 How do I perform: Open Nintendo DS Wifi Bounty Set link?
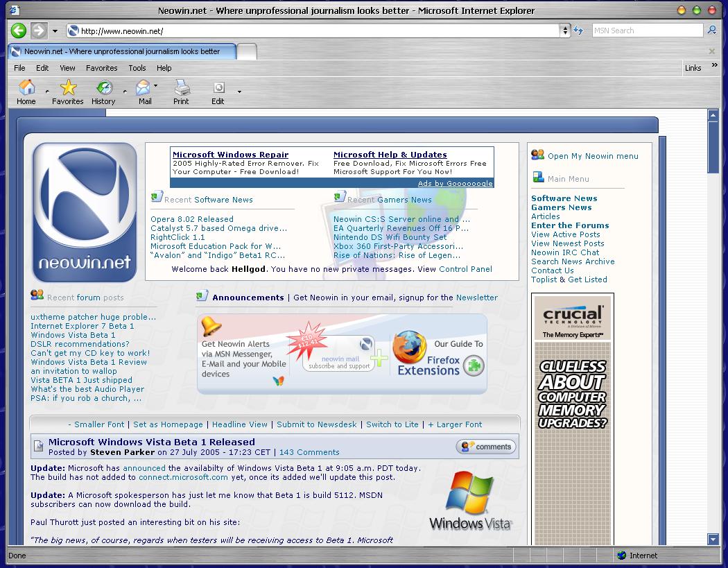click(390, 237)
